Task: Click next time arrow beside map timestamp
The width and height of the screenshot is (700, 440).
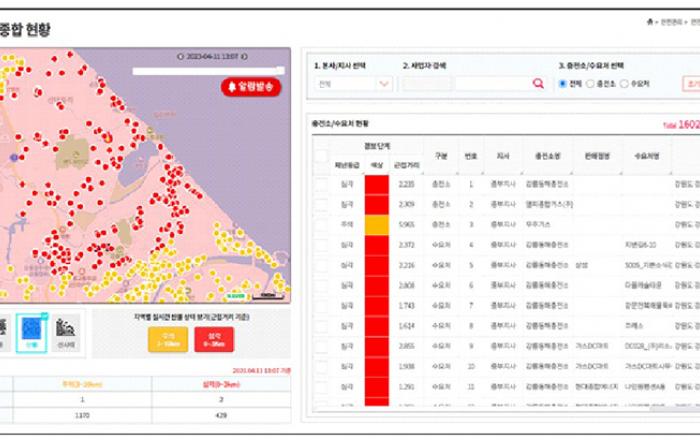Action: [246, 57]
